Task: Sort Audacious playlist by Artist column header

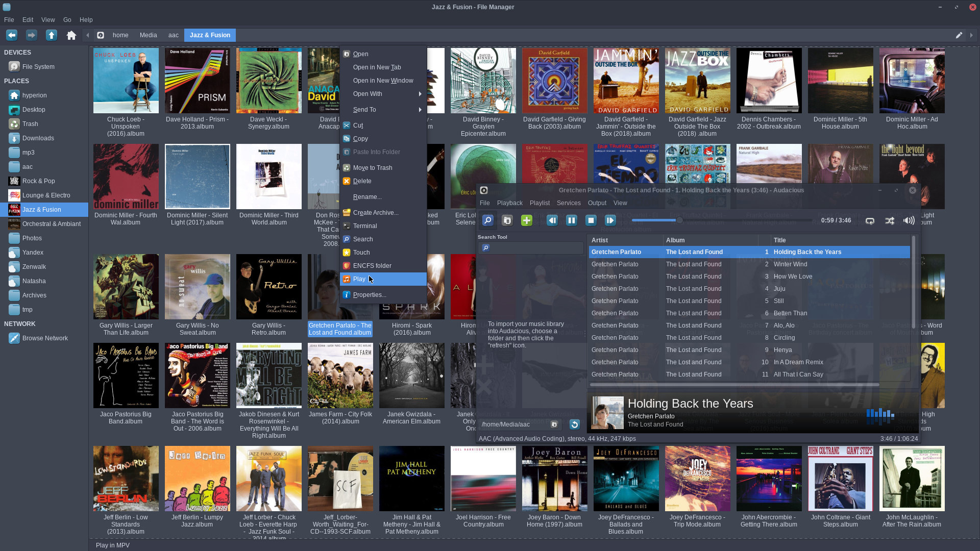Action: point(626,240)
